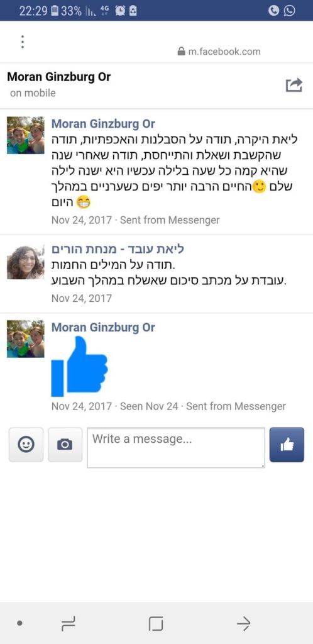
Task: Tap the share arrow icon
Action: (x=294, y=85)
